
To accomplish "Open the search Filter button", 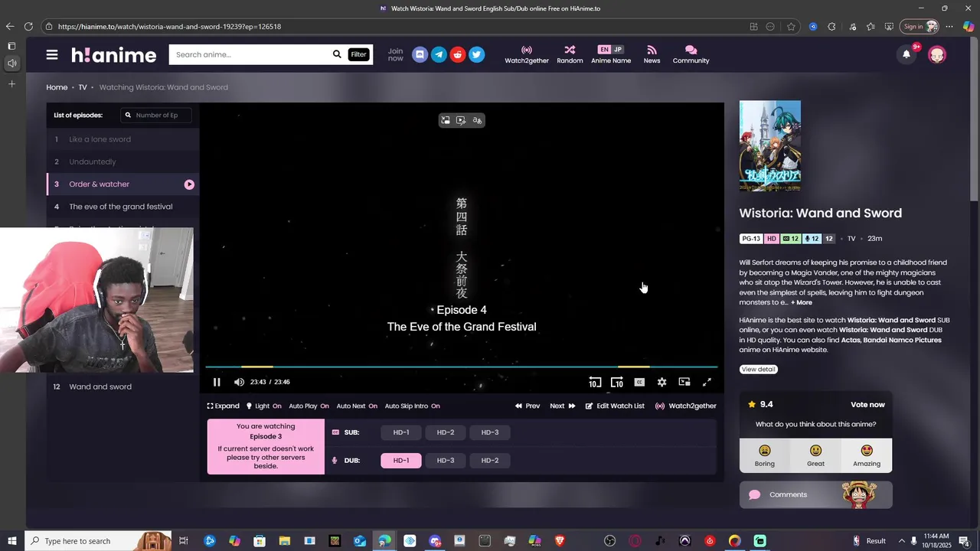I will coord(358,54).
